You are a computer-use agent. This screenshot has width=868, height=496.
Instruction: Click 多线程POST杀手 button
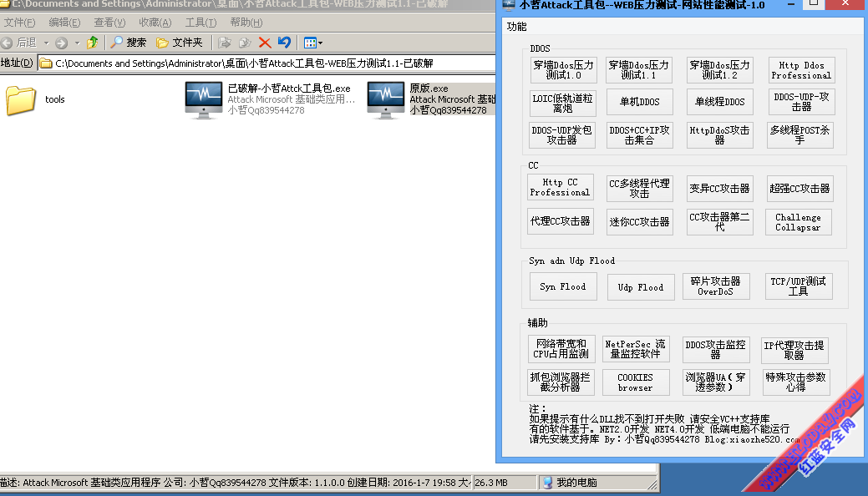coord(799,135)
